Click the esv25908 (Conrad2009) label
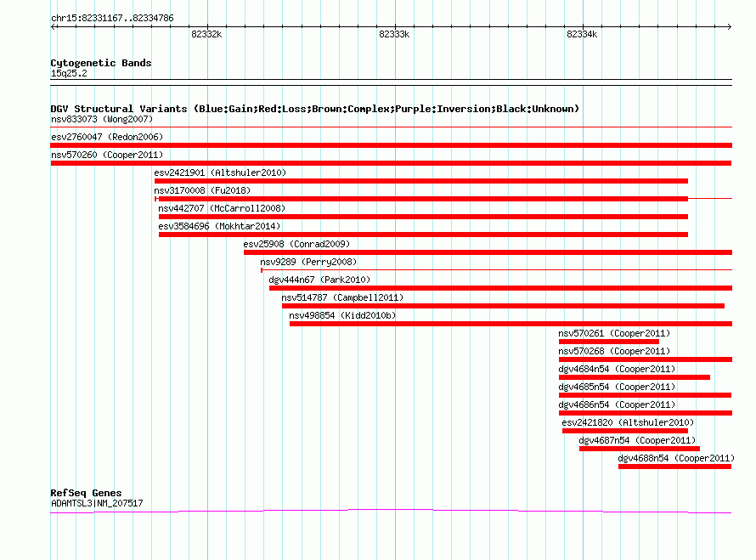The width and height of the screenshot is (756, 560). tap(296, 244)
